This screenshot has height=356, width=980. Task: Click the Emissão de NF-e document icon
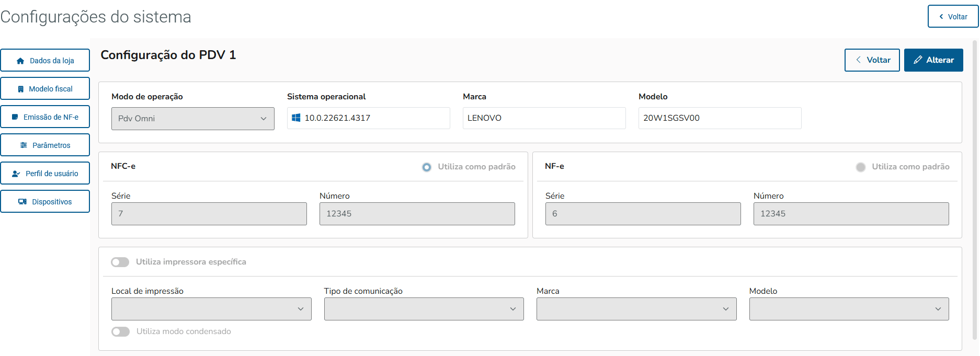[15, 117]
